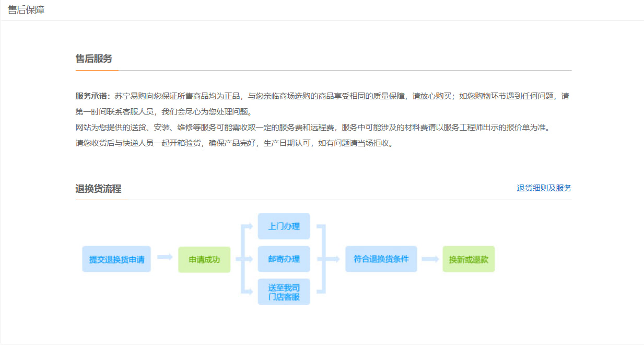
Task: Click the arrowhead pointing into 邮寄办理
Action: click(250, 259)
